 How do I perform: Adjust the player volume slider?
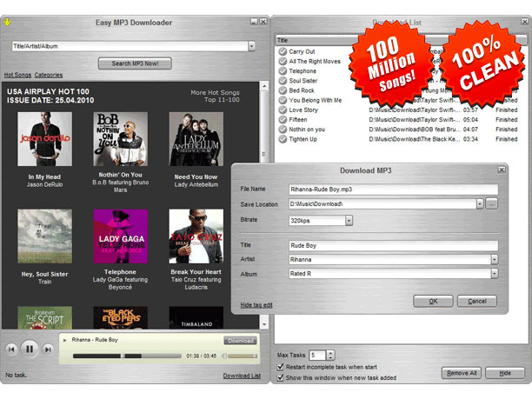[243, 356]
